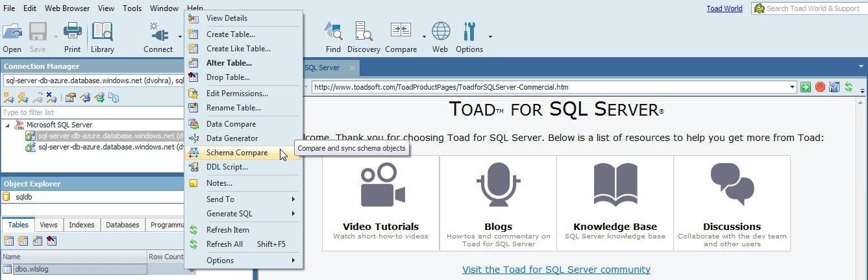Open the View menu
This screenshot has height=280, width=868.
pos(106,8)
